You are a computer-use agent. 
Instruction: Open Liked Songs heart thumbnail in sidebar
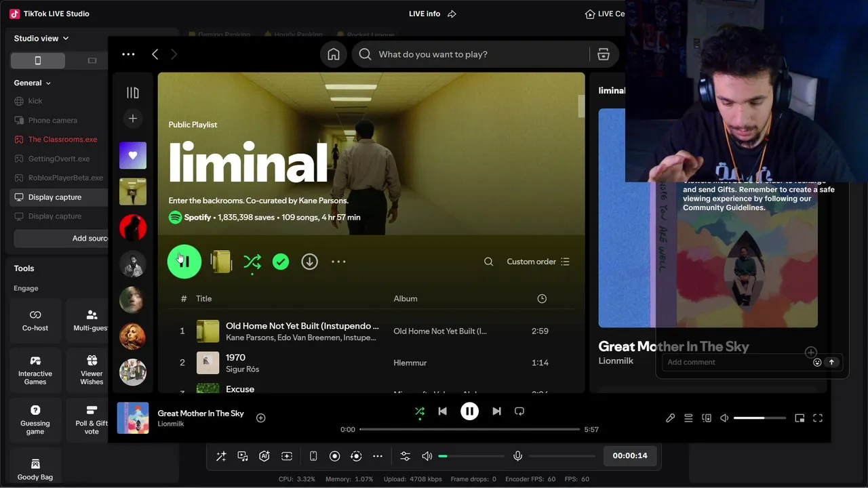point(133,155)
